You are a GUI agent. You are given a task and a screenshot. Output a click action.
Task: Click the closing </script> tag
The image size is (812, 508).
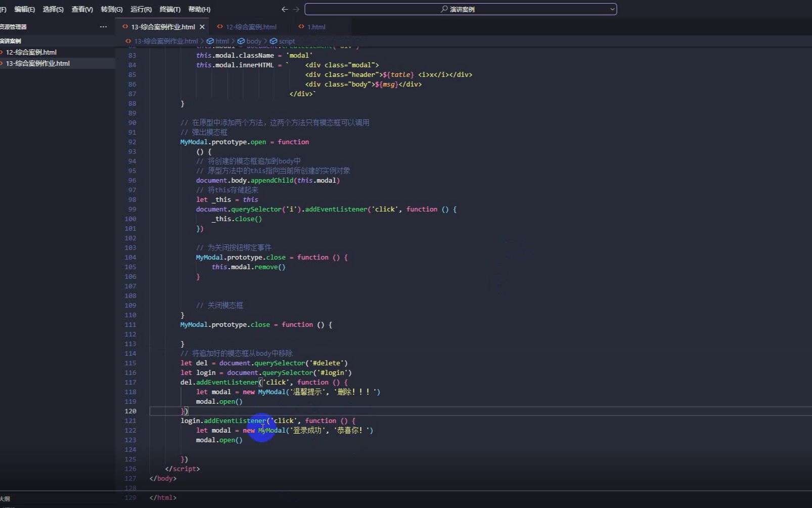(x=183, y=469)
